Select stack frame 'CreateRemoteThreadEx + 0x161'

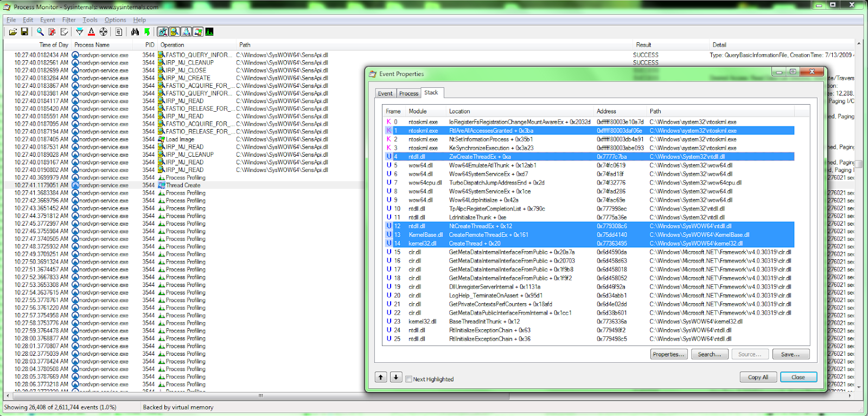pyautogui.click(x=589, y=235)
